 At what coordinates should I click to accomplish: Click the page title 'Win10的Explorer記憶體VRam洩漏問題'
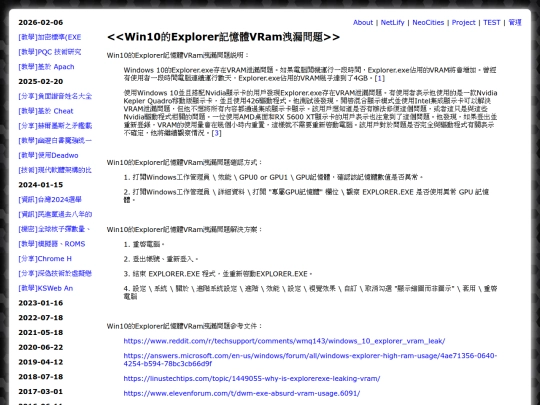(x=224, y=37)
